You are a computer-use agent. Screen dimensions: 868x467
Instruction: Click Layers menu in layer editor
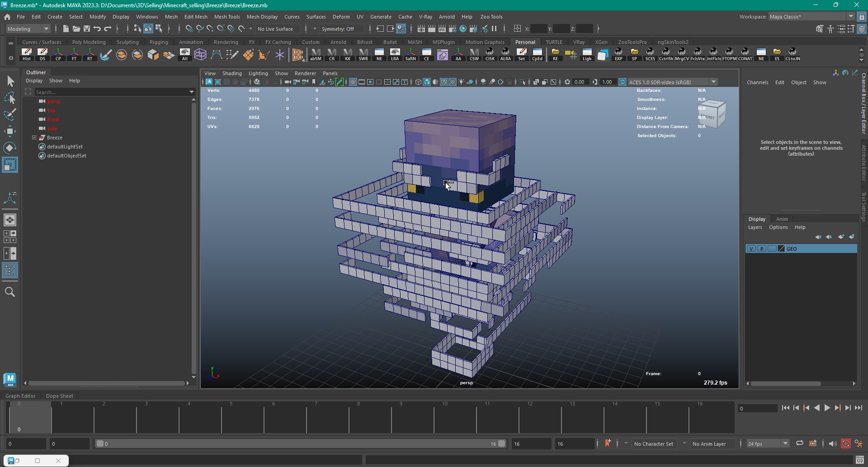pyautogui.click(x=755, y=228)
